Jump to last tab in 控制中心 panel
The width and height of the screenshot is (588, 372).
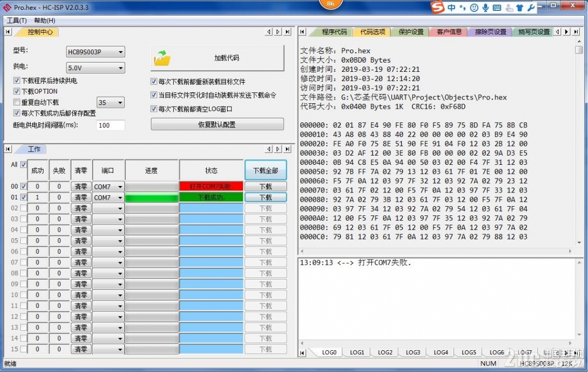tap(287, 32)
